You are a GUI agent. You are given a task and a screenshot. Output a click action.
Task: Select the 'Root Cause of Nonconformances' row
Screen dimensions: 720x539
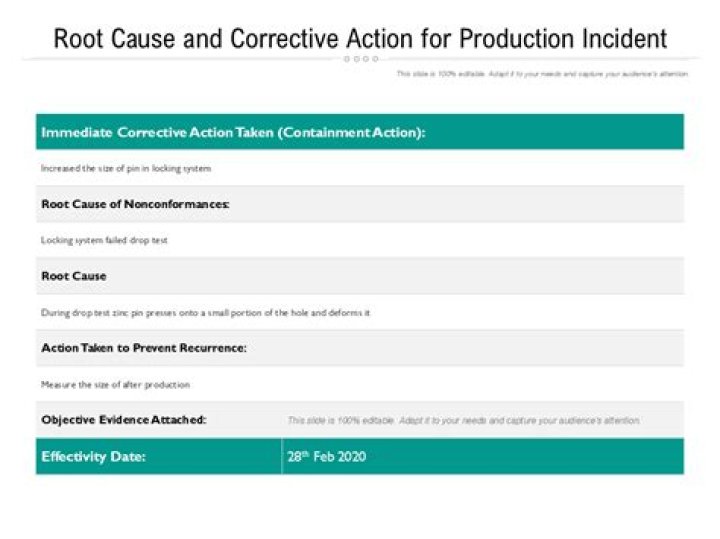(x=360, y=204)
